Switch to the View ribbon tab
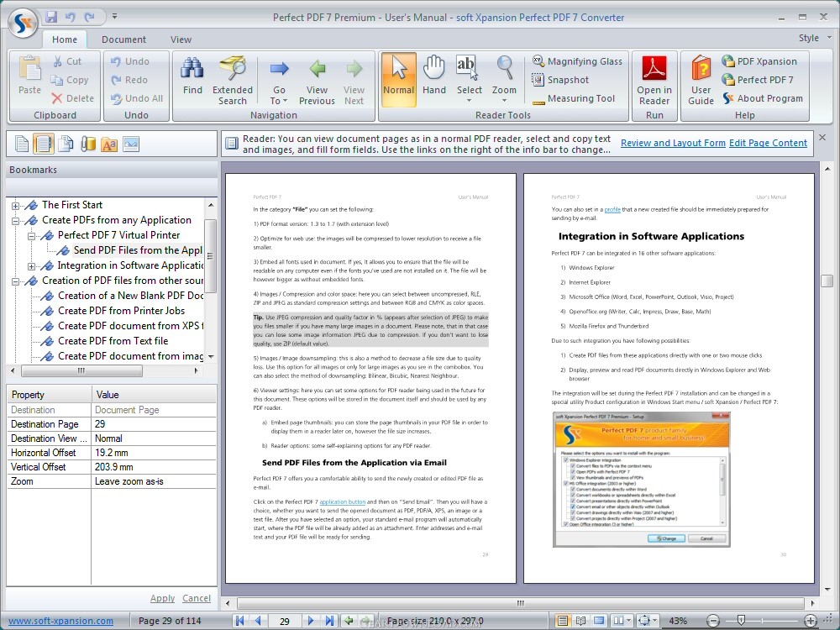This screenshot has width=840, height=630. (181, 39)
